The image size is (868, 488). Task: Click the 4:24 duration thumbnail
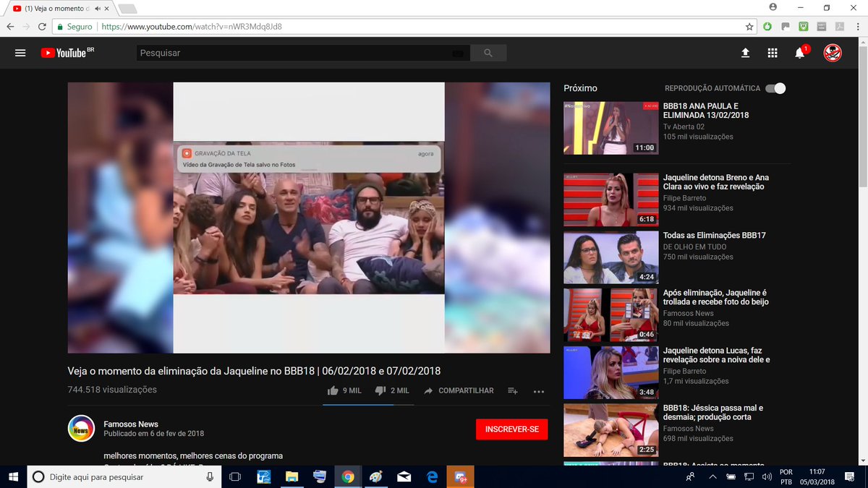[x=611, y=257]
